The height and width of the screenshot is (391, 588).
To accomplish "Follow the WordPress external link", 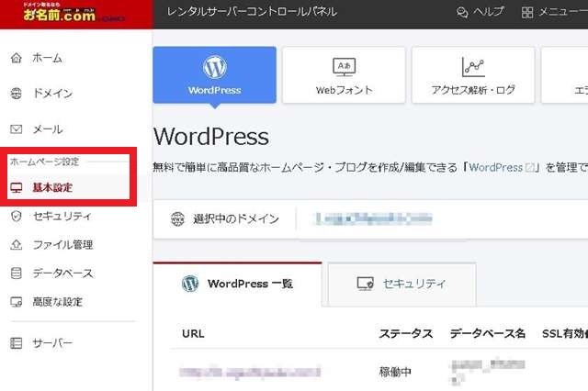I will pos(501,167).
